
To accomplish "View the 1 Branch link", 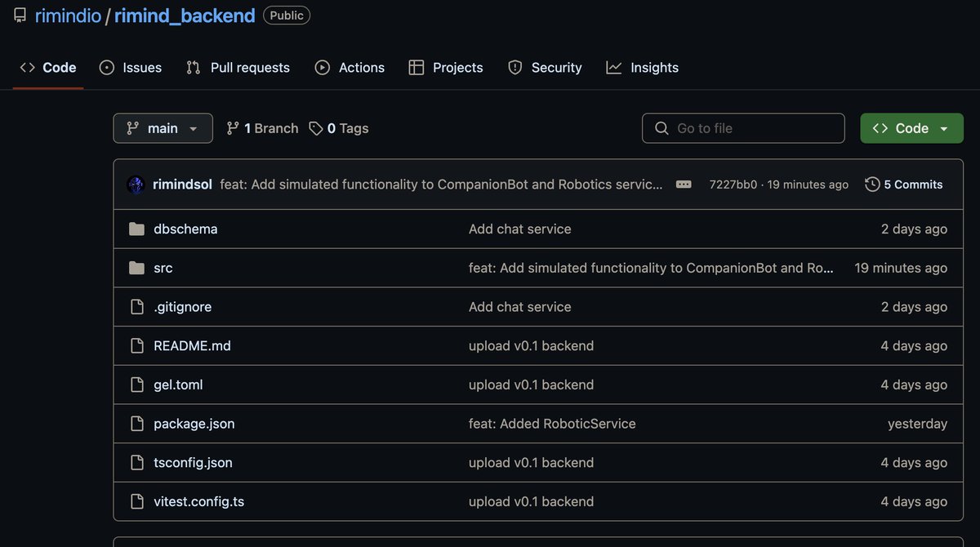I will 262,128.
